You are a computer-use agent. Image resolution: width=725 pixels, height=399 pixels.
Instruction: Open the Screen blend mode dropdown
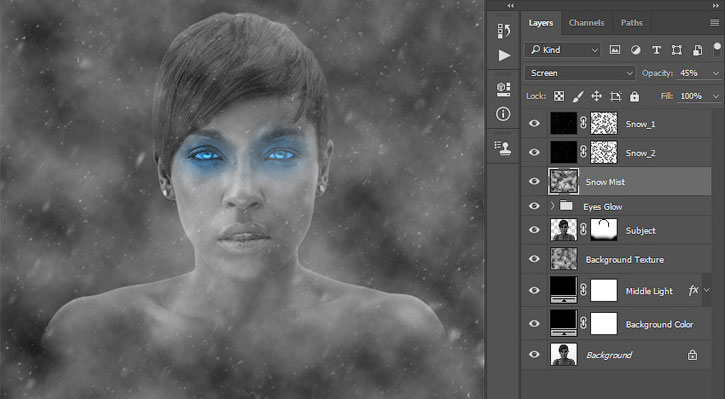coord(580,73)
